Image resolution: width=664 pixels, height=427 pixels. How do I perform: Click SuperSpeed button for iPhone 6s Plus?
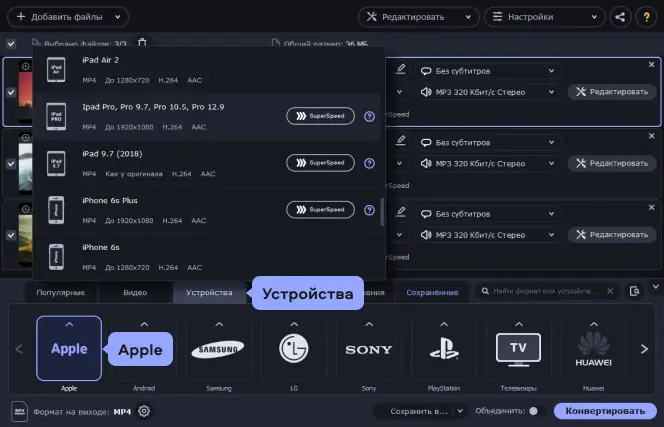click(321, 210)
